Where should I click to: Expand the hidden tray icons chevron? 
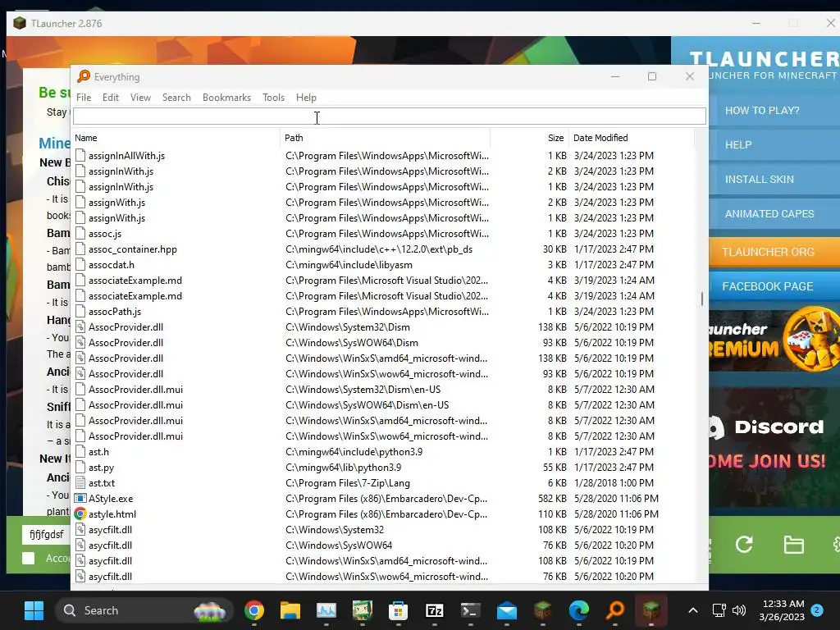point(692,610)
